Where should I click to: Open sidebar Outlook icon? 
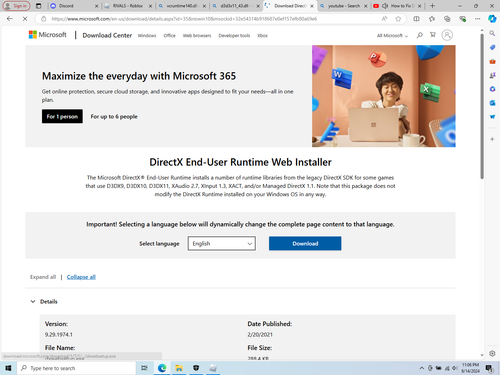click(x=492, y=103)
